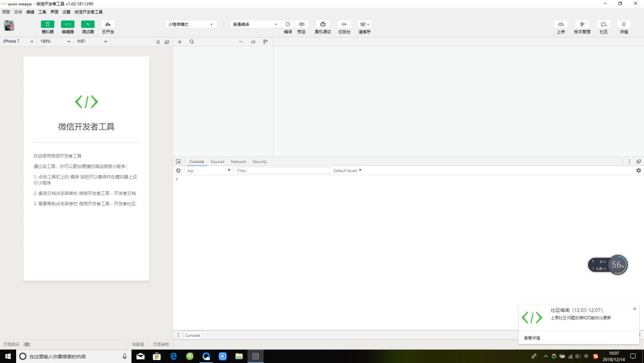Collapse the file tree panel icon

[x=266, y=42]
